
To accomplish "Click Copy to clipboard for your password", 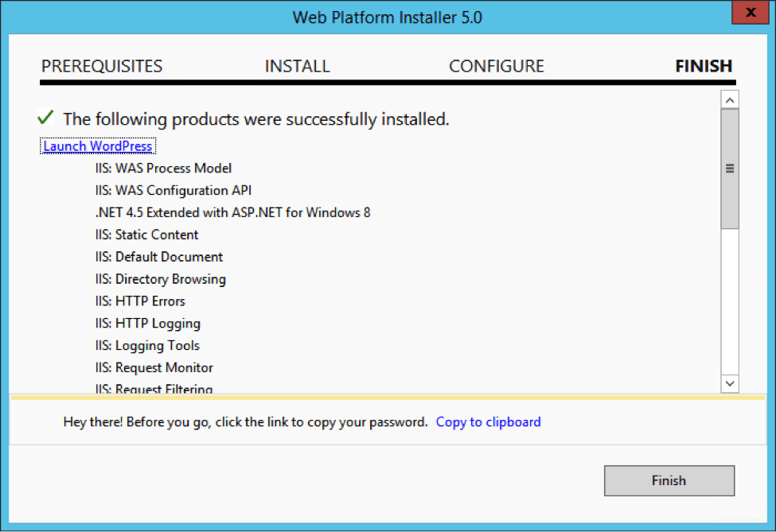I will (x=488, y=421).
